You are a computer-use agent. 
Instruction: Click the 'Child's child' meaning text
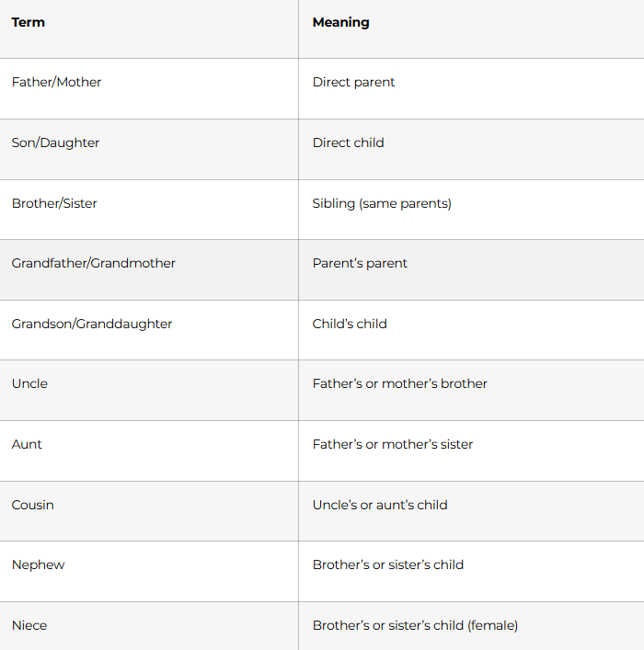pyautogui.click(x=350, y=324)
